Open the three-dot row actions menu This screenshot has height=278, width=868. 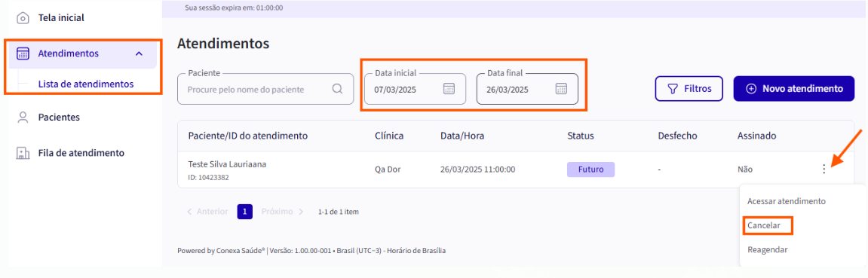tap(824, 169)
